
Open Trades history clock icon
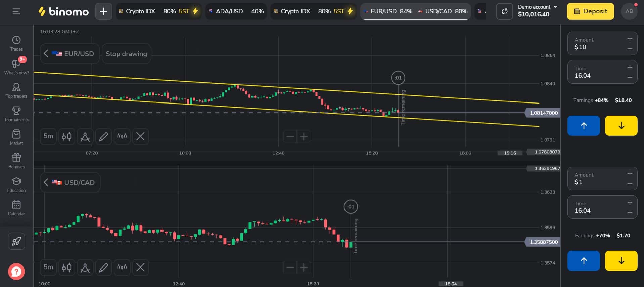(16, 40)
